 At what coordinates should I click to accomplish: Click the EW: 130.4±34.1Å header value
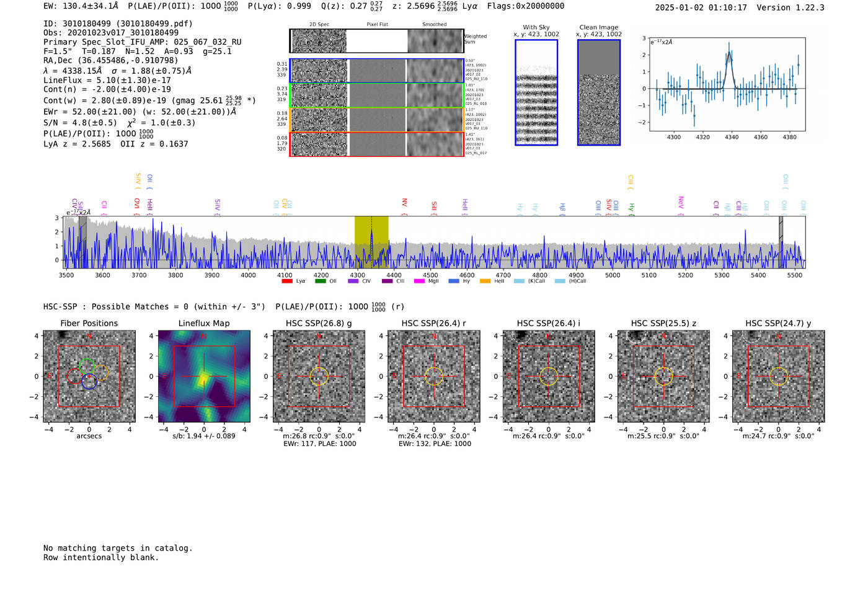pyautogui.click(x=81, y=6)
